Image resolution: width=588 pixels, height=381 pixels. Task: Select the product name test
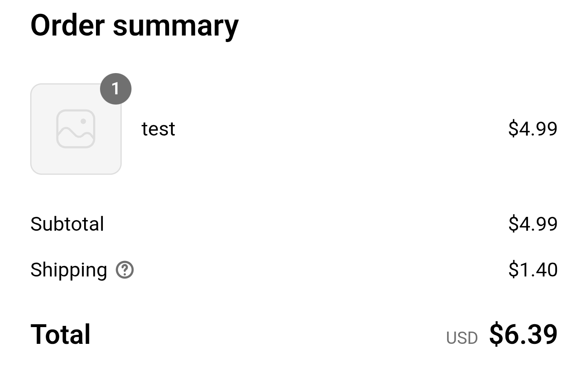pos(158,129)
